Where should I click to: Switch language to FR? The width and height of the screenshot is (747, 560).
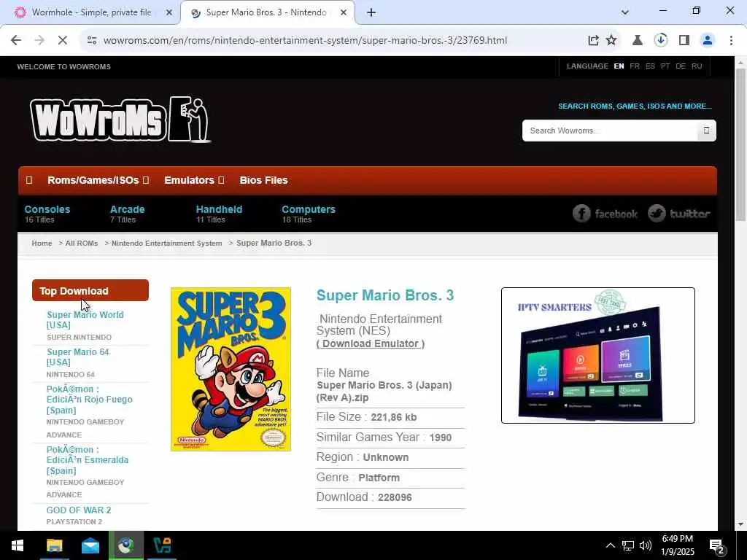point(635,66)
